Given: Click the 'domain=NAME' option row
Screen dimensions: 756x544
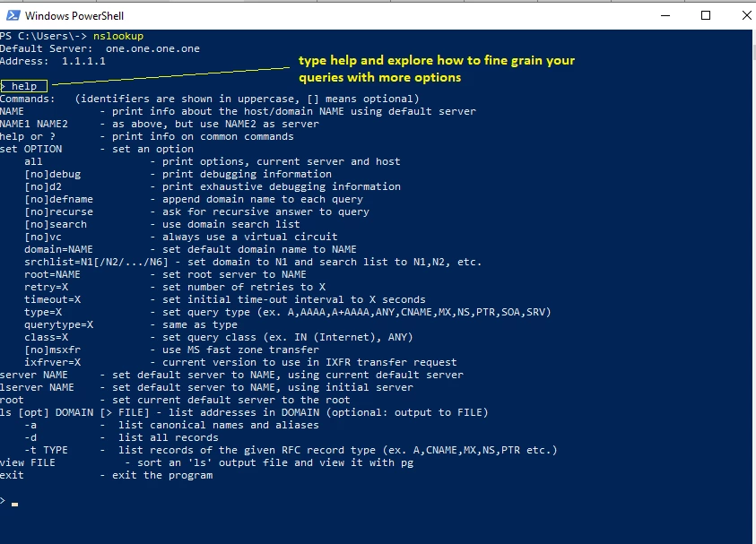Looking at the screenshot, I should (190, 249).
